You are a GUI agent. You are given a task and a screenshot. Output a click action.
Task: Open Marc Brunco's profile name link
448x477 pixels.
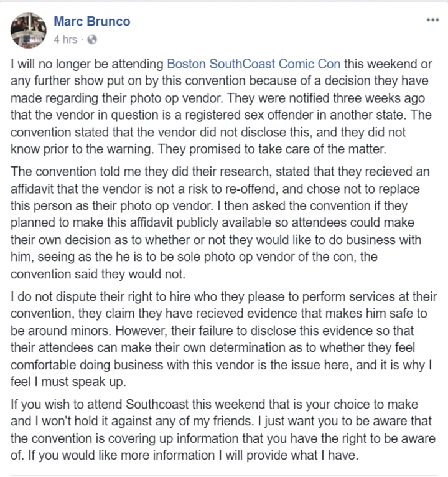coord(91,21)
